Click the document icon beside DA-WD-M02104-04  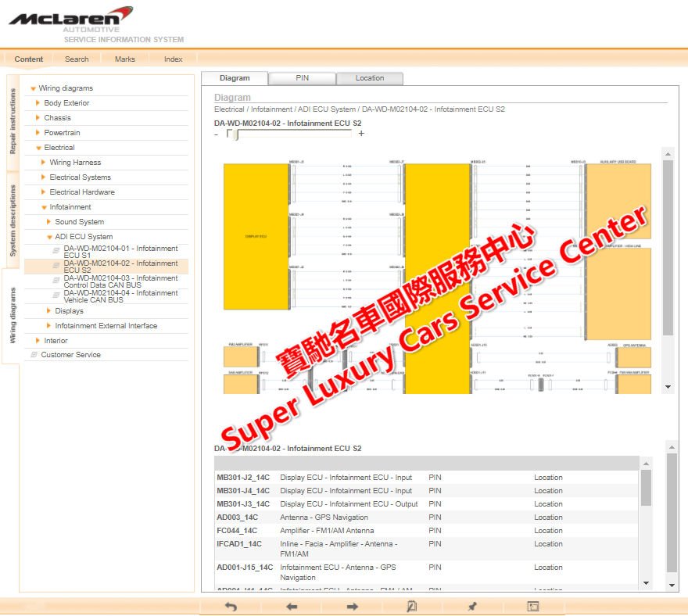coord(56,295)
